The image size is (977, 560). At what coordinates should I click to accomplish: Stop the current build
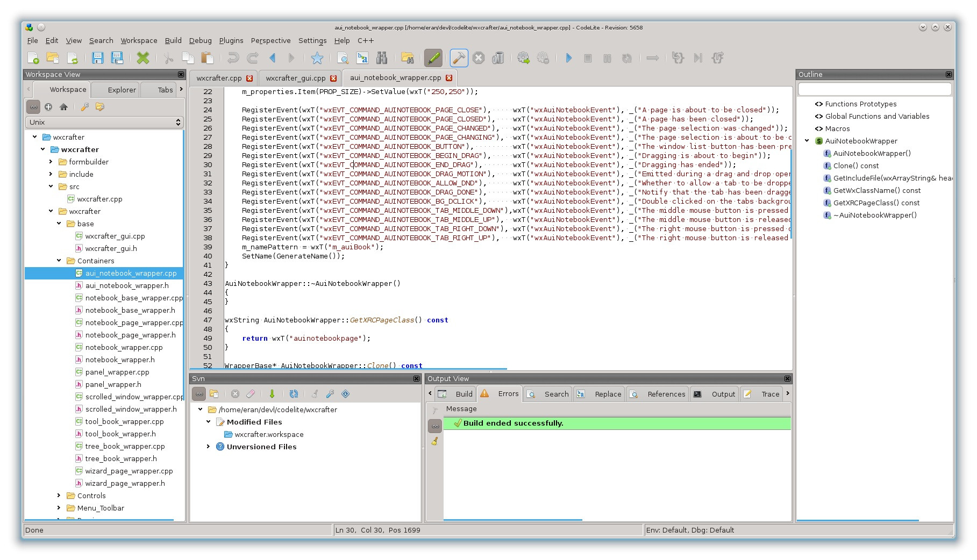tap(479, 58)
